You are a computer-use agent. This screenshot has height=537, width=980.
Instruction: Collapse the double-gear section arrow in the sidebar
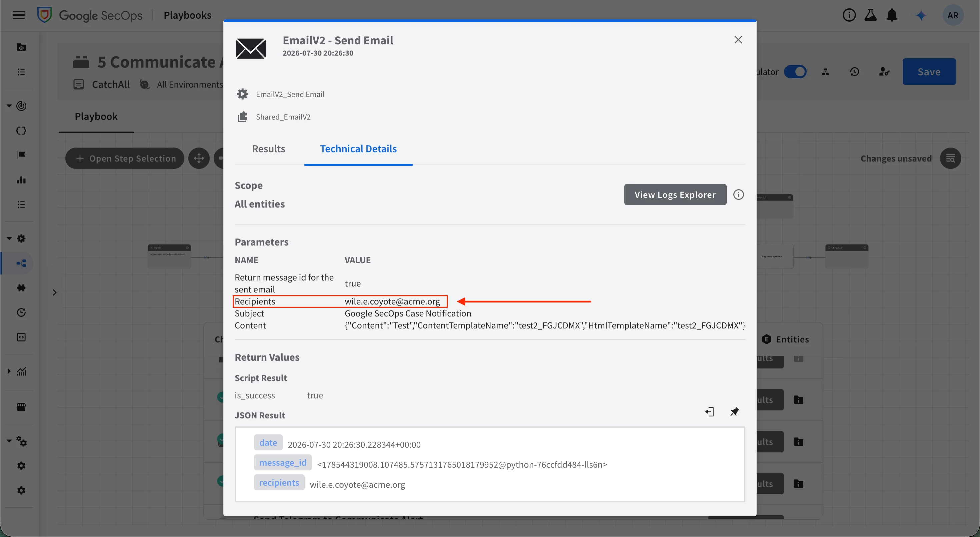point(9,441)
